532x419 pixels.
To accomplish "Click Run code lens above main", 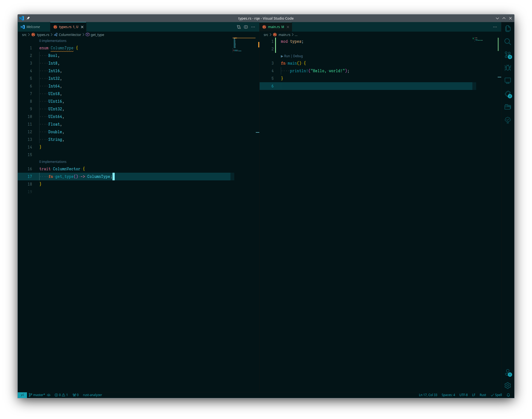I will click(287, 56).
